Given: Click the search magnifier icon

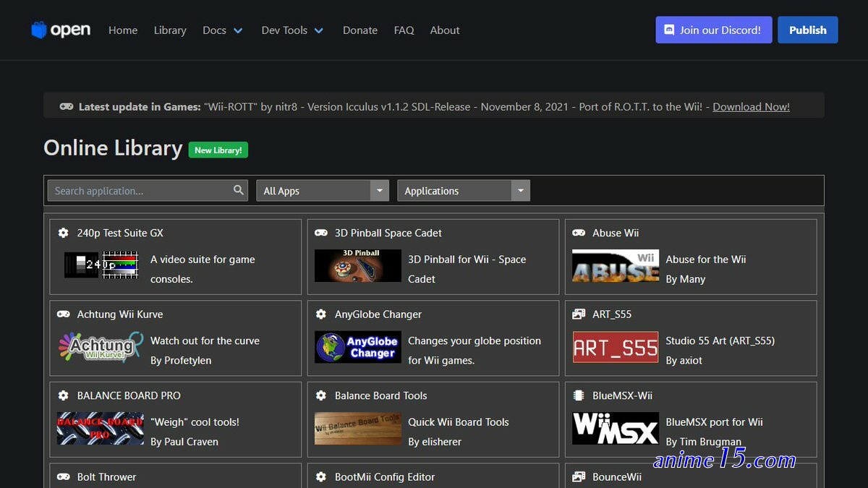Looking at the screenshot, I should coord(239,190).
